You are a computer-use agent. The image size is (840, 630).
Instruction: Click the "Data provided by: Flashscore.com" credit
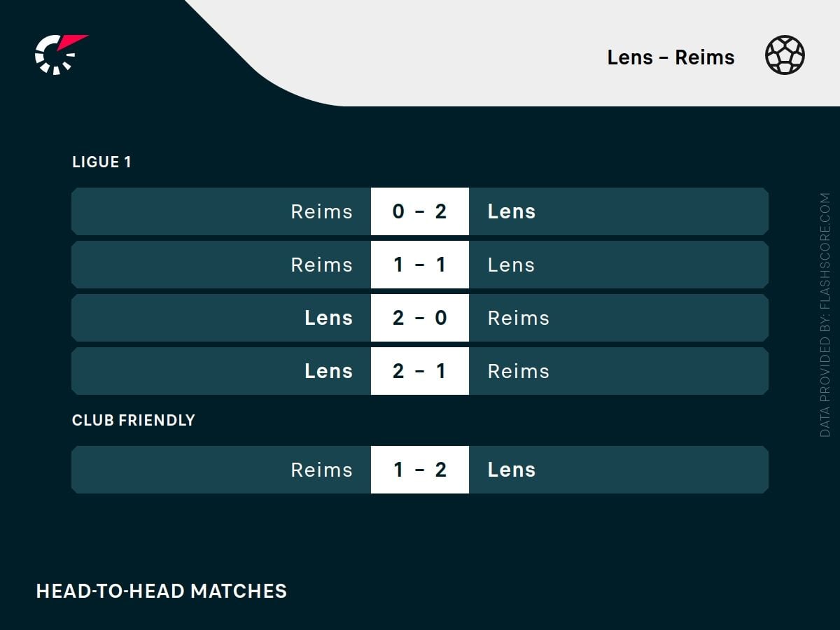[825, 315]
